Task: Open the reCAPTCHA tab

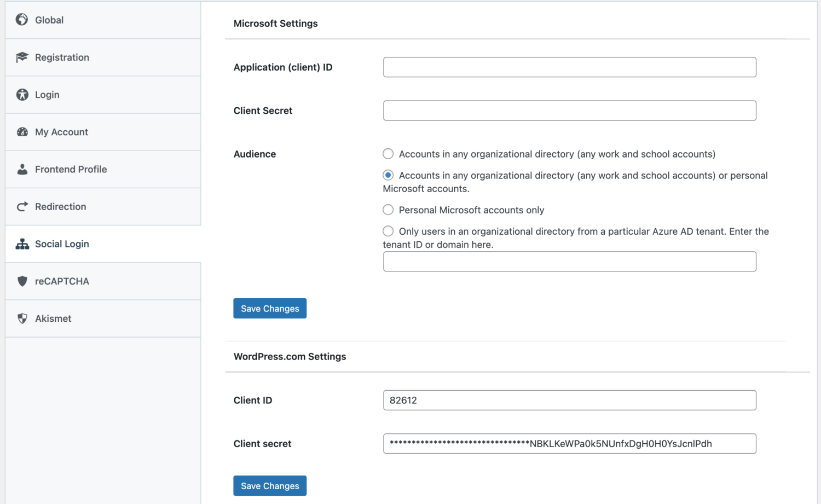Action: 103,281
